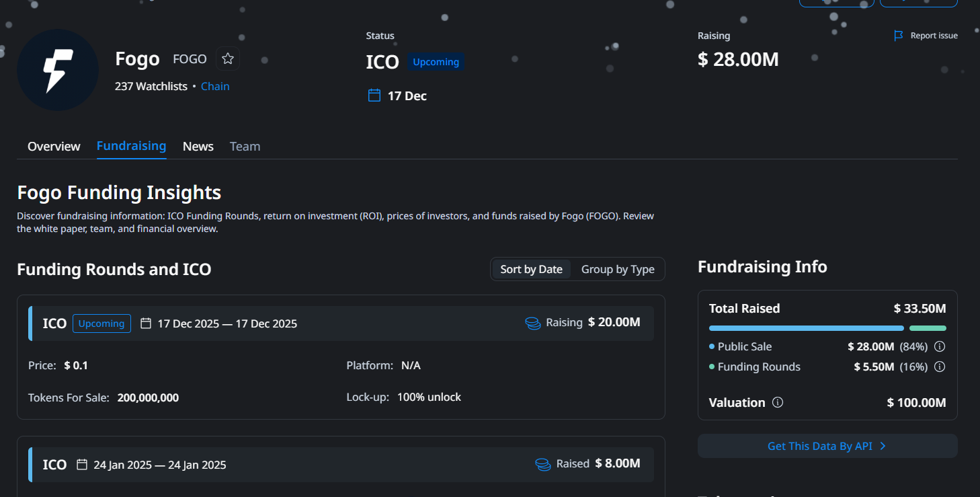Image resolution: width=980 pixels, height=497 pixels.
Task: Click the Fogo lightning bolt logo
Action: point(58,70)
